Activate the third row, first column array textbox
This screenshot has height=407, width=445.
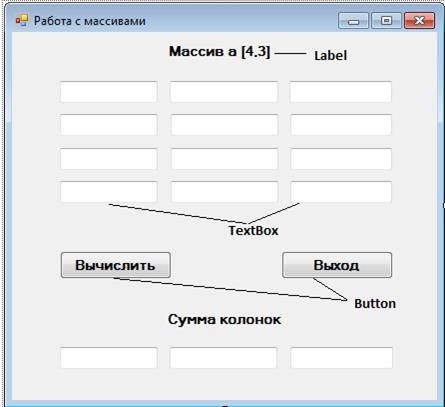[x=109, y=159]
